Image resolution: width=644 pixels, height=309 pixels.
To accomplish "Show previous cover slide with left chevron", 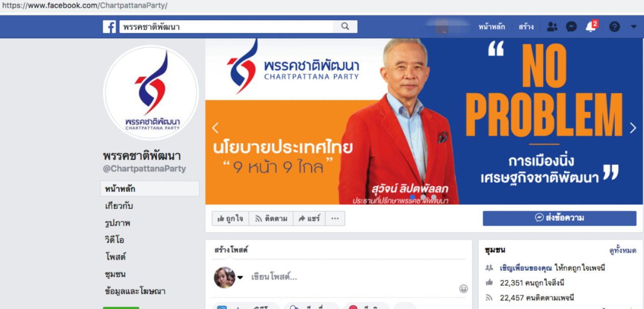I will click(215, 128).
